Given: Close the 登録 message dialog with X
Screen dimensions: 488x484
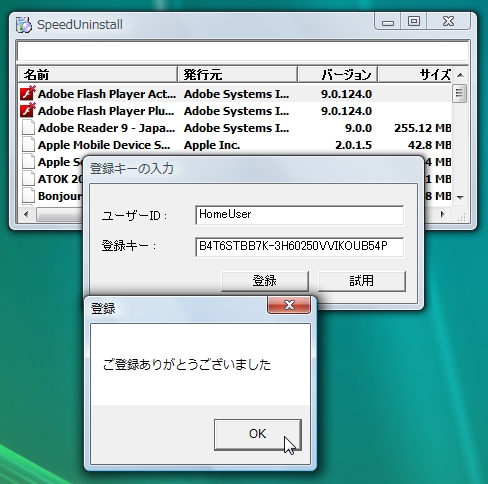Looking at the screenshot, I should (289, 305).
